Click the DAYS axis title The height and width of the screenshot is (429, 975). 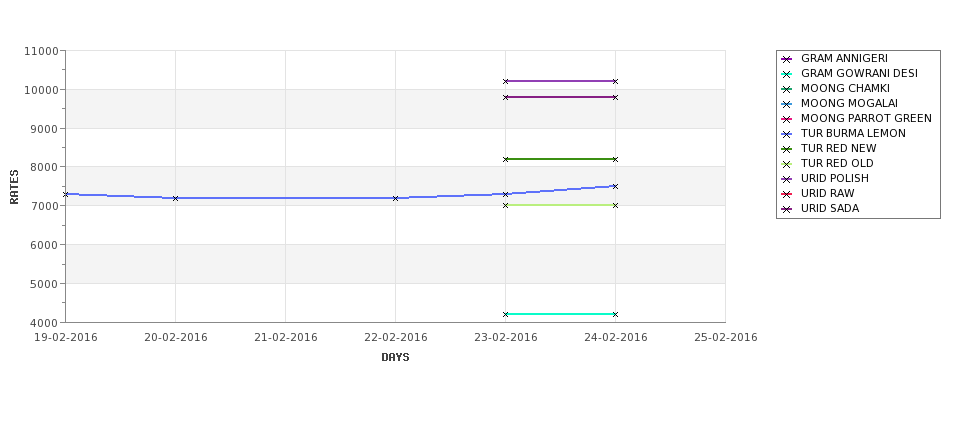[395, 358]
